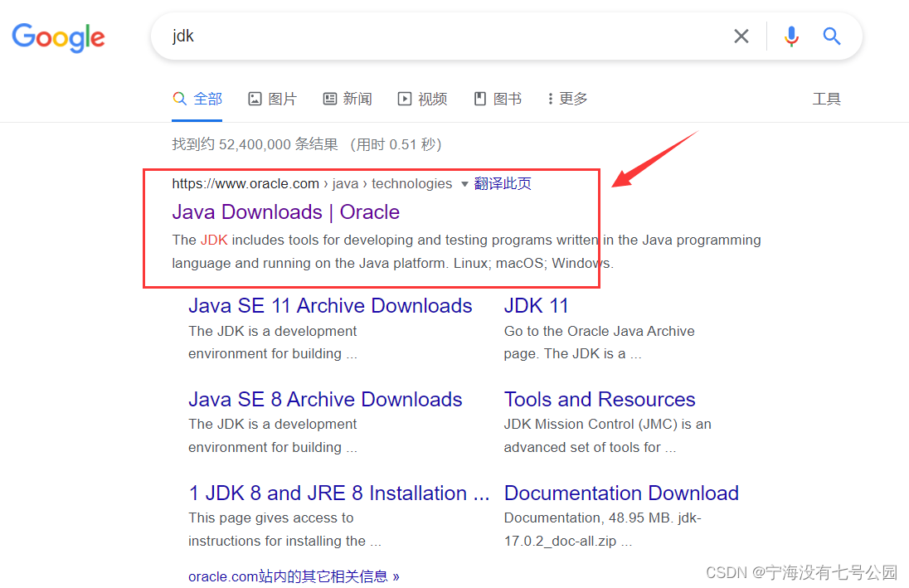Open the 更多 (More) menu
The height and width of the screenshot is (588, 909).
pyautogui.click(x=567, y=99)
